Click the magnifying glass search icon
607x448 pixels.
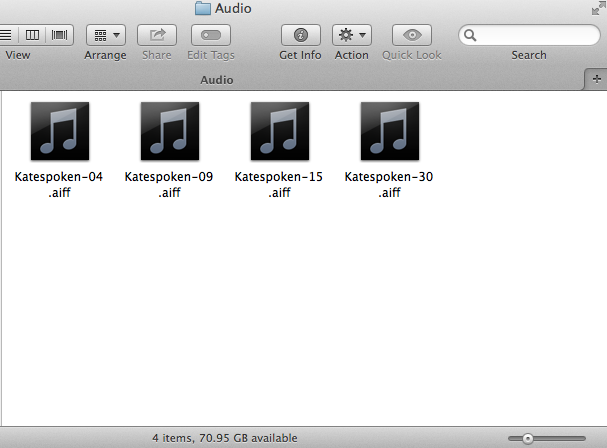coord(470,35)
